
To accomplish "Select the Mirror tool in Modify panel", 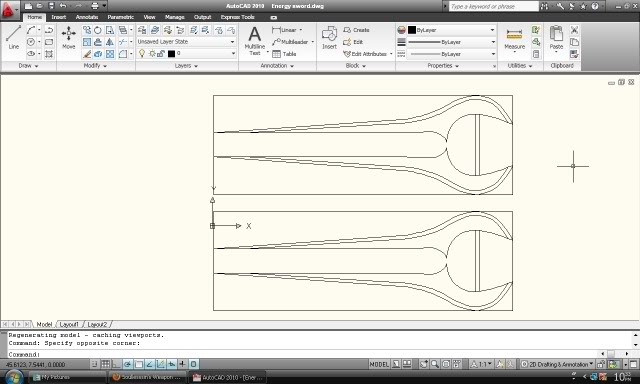I will [x=110, y=42].
